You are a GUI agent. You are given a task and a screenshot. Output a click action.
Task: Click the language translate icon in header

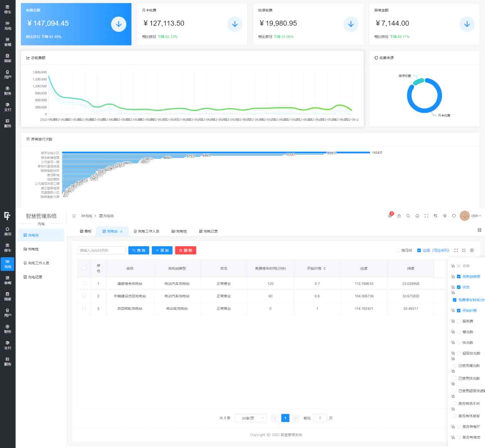436,216
